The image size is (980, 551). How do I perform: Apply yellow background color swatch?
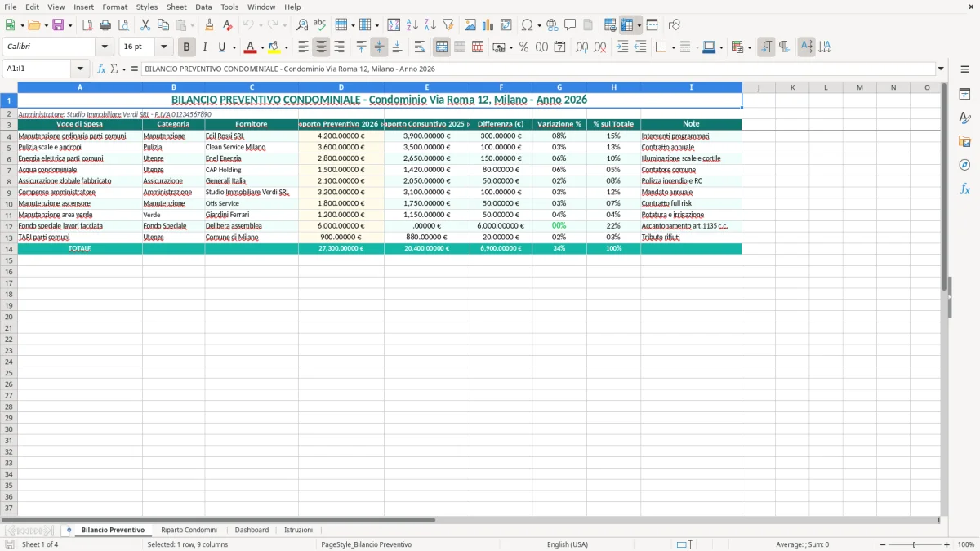pyautogui.click(x=274, y=47)
